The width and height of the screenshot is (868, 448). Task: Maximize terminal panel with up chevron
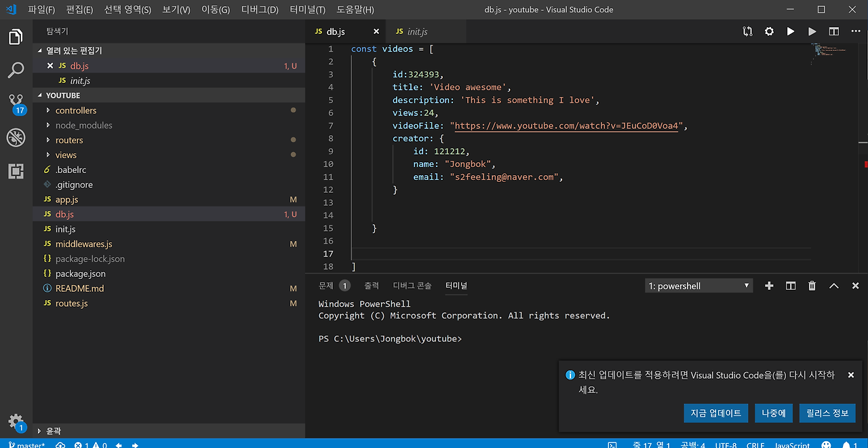point(833,286)
